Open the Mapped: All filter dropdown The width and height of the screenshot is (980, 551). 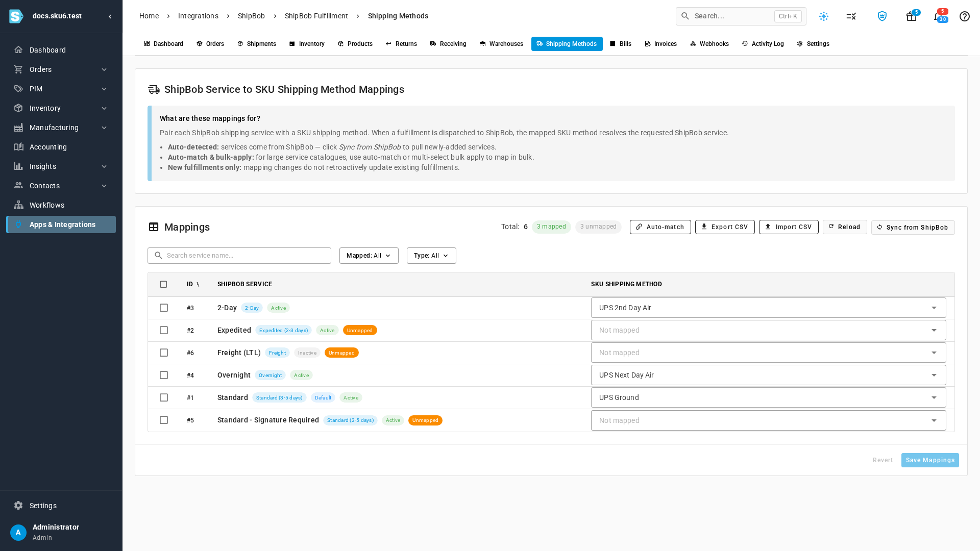369,256
